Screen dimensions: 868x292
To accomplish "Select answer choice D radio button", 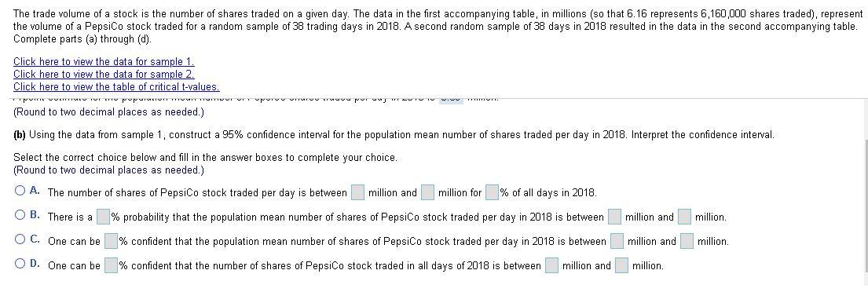I will [20, 265].
